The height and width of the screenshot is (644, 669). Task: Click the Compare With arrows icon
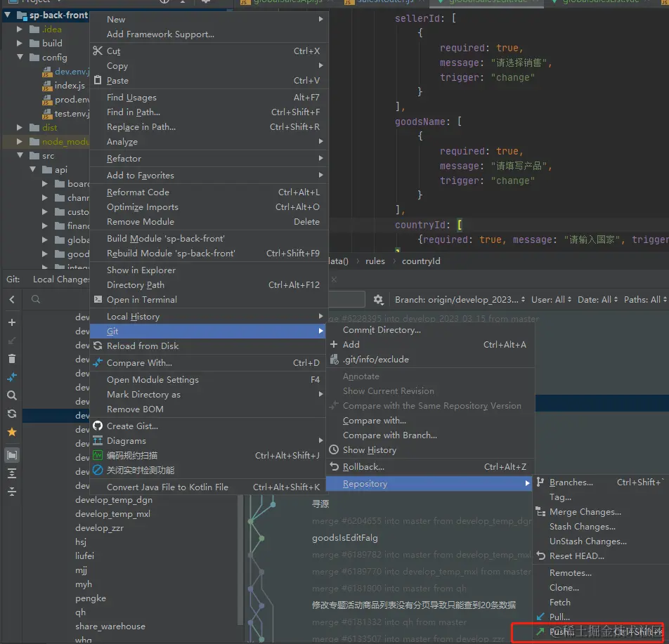98,362
